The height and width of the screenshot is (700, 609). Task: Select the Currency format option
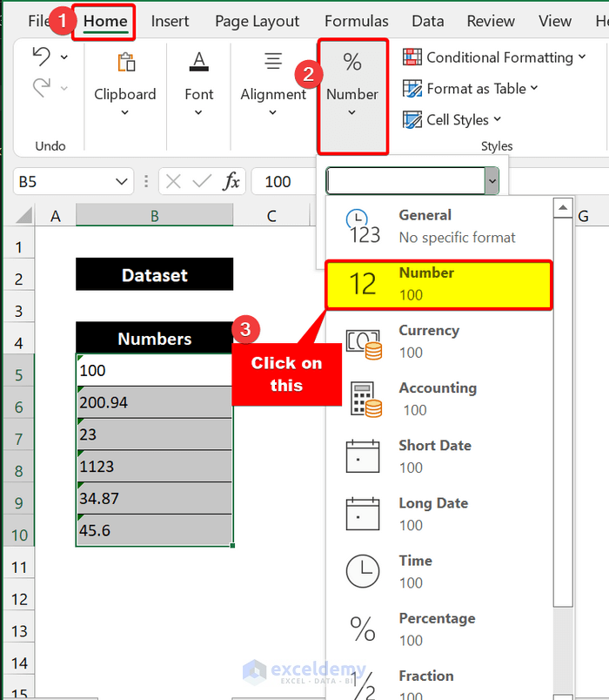click(x=439, y=341)
